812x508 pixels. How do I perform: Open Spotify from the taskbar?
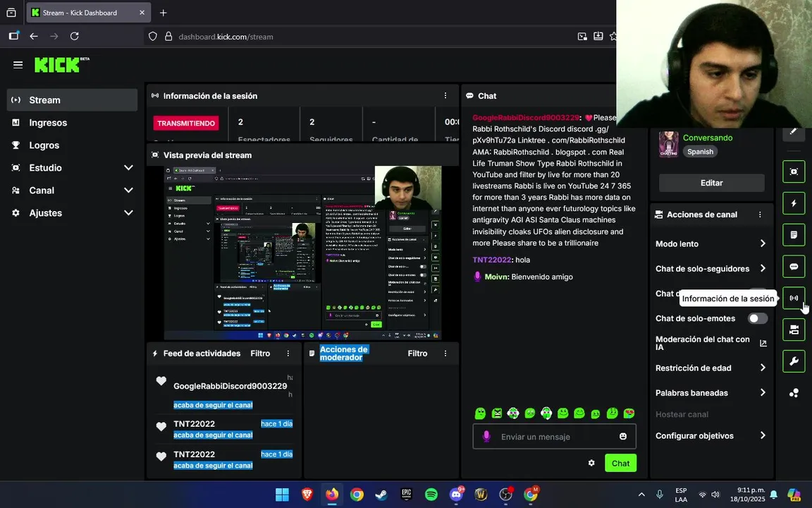[x=431, y=495]
